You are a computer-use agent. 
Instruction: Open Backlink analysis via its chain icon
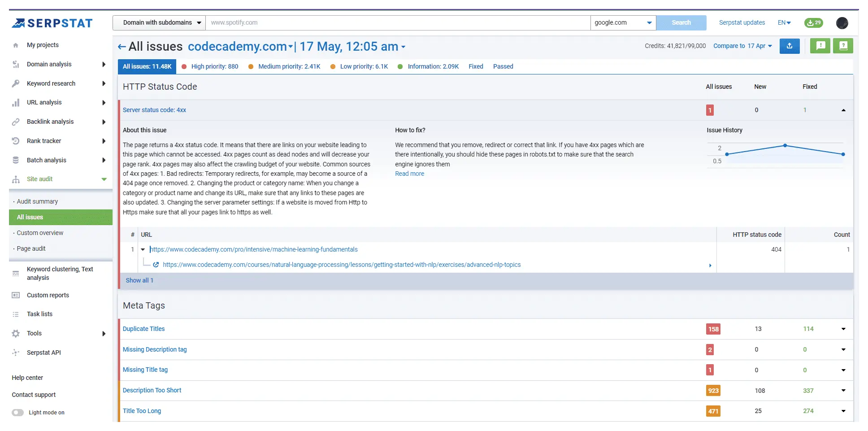point(16,122)
